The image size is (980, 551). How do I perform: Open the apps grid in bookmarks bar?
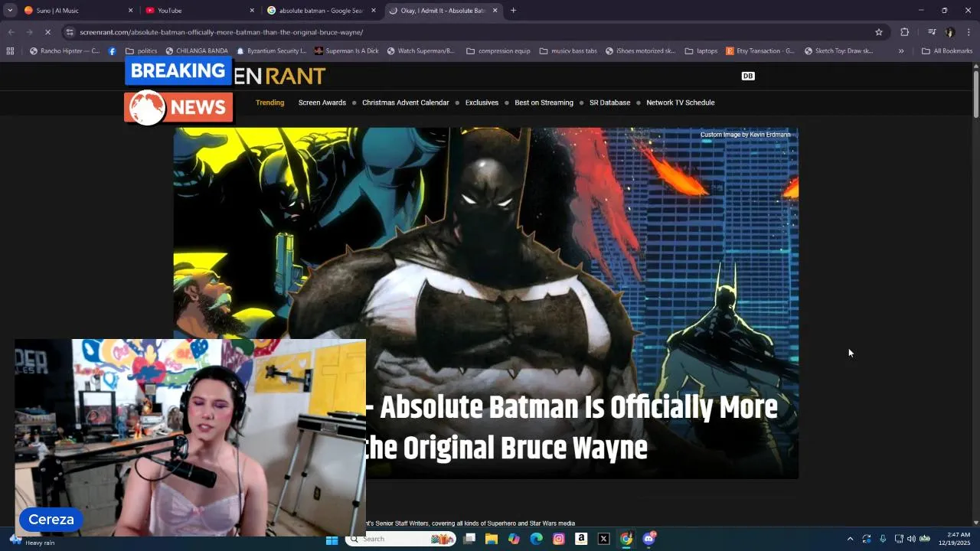pyautogui.click(x=10, y=51)
